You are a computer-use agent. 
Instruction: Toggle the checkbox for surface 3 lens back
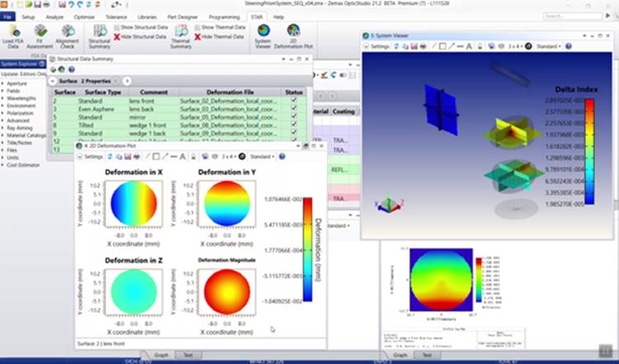click(x=294, y=109)
